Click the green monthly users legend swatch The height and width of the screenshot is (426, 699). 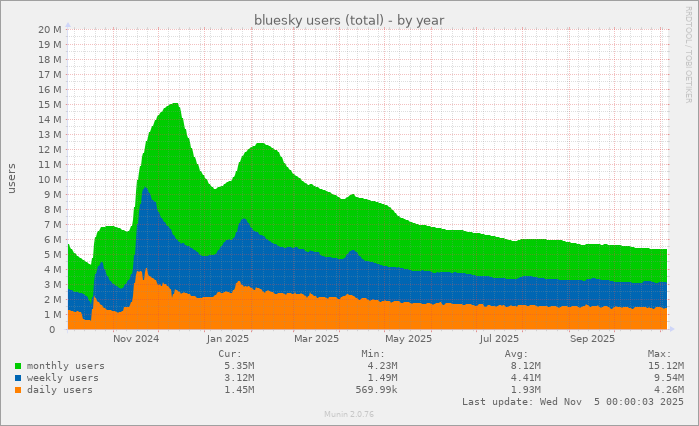click(x=18, y=366)
